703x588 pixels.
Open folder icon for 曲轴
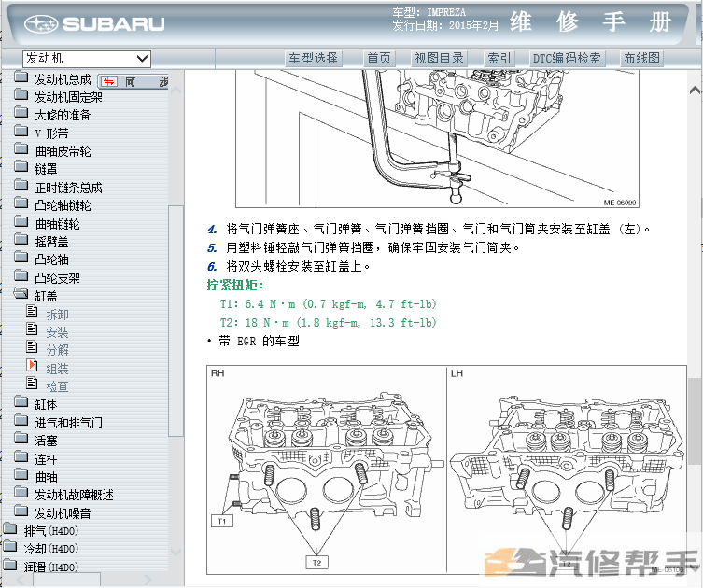tap(21, 474)
